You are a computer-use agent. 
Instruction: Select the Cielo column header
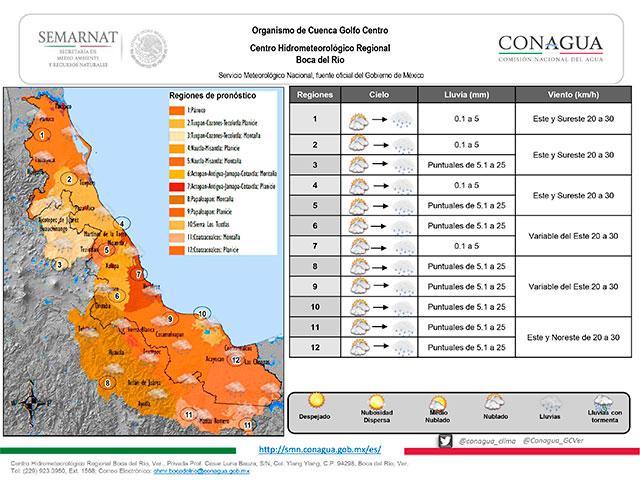375,96
